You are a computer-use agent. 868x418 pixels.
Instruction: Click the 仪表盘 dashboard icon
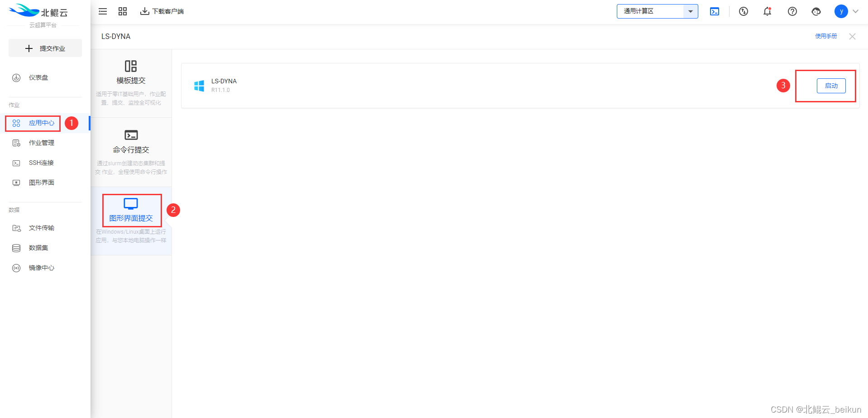point(16,77)
